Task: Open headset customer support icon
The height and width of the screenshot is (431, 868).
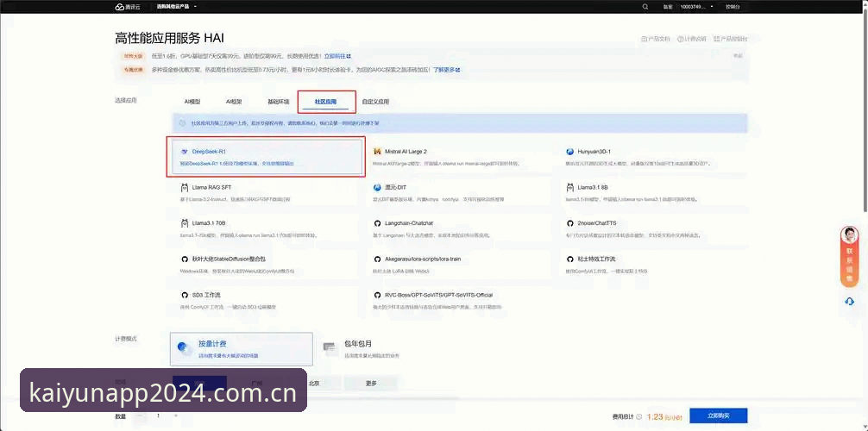Action: click(x=850, y=301)
